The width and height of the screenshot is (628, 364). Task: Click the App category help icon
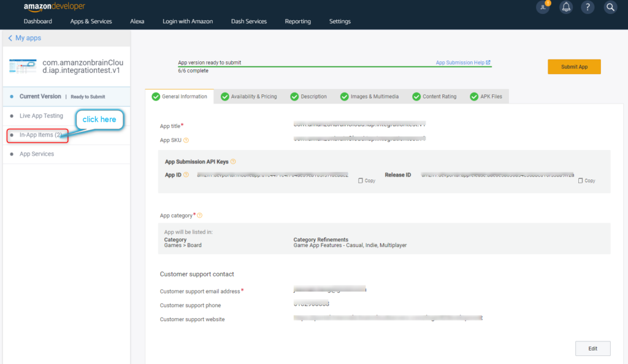click(199, 216)
